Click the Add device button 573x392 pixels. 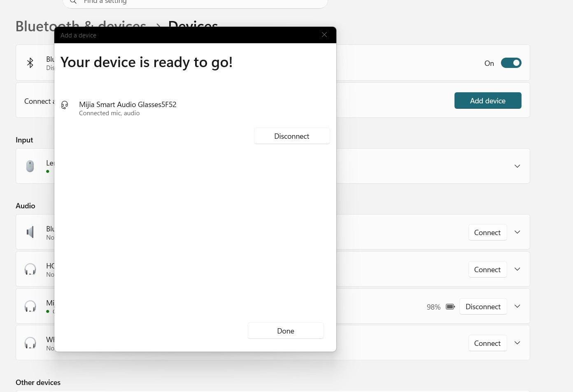[x=488, y=100]
